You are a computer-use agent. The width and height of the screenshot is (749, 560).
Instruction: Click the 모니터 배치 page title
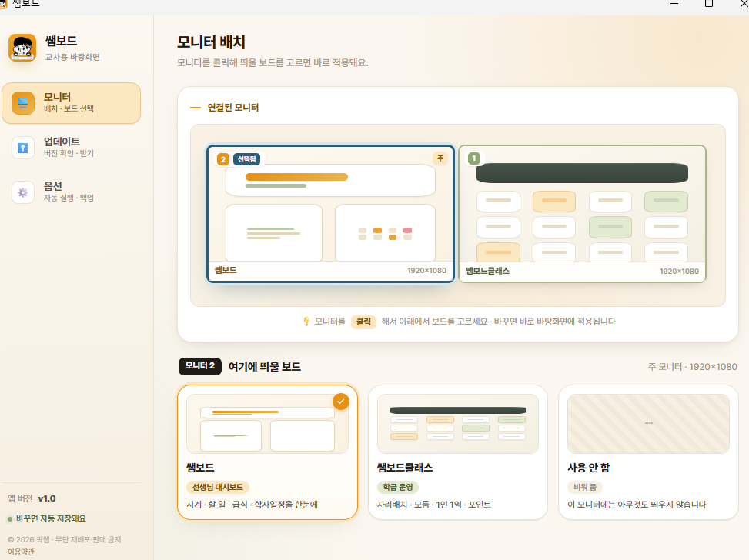coord(211,42)
